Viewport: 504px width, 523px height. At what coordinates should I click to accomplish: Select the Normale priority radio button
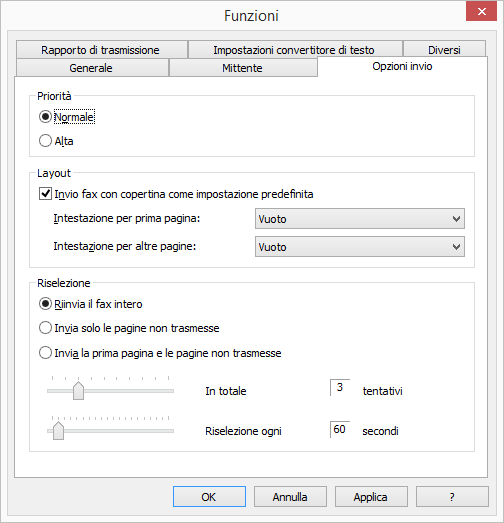click(x=45, y=117)
